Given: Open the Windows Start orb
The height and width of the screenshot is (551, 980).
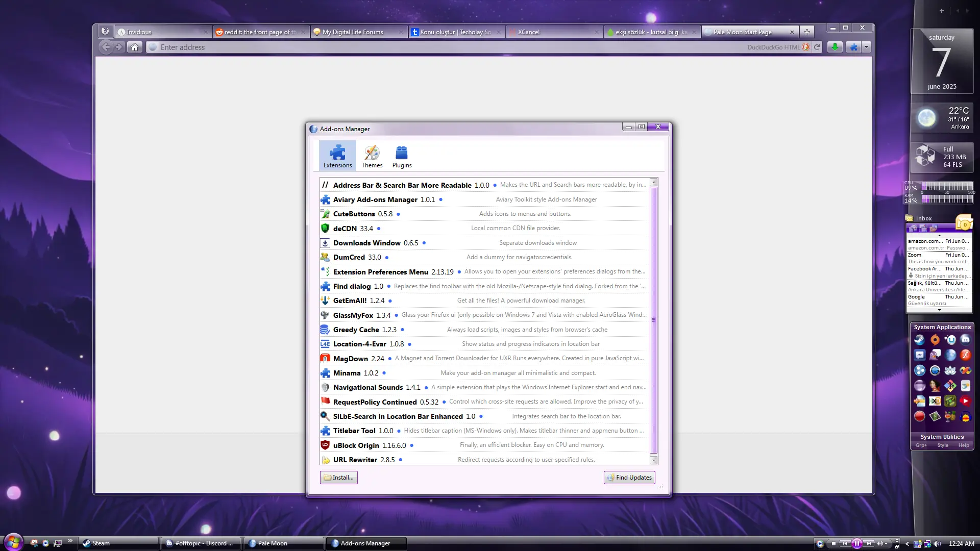Looking at the screenshot, I should click(14, 542).
